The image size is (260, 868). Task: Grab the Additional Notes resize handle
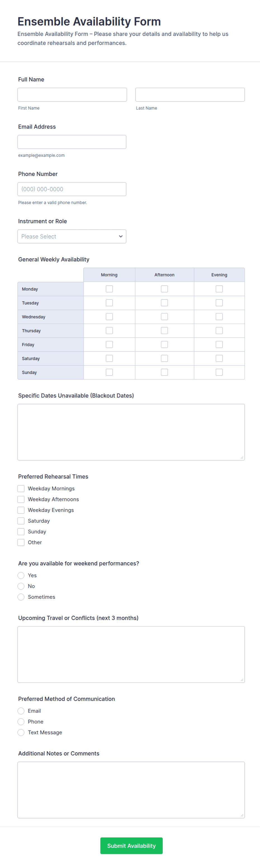242,815
